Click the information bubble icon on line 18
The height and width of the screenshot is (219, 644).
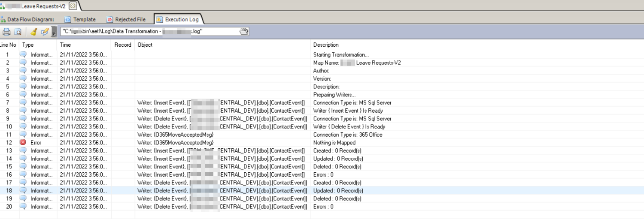coord(23,190)
